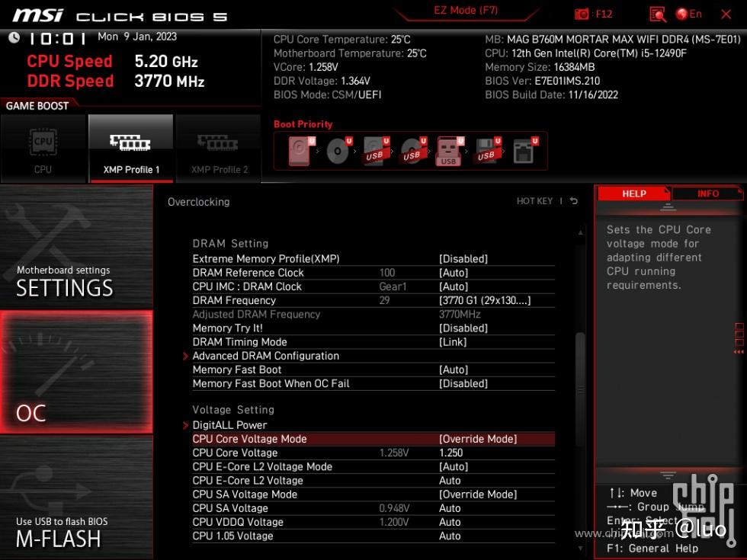Open the SETTINGS motherboard section
Viewport: 747px width, 560px height.
tap(76, 247)
